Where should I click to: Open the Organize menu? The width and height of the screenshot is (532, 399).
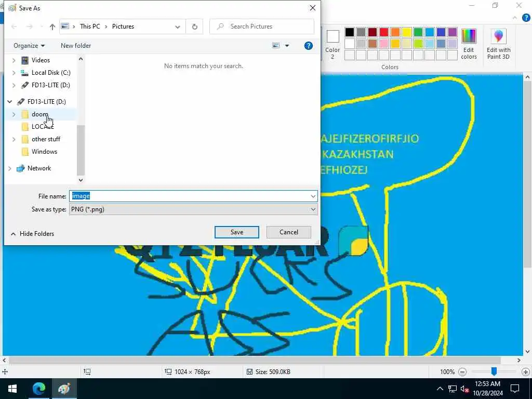pos(29,46)
